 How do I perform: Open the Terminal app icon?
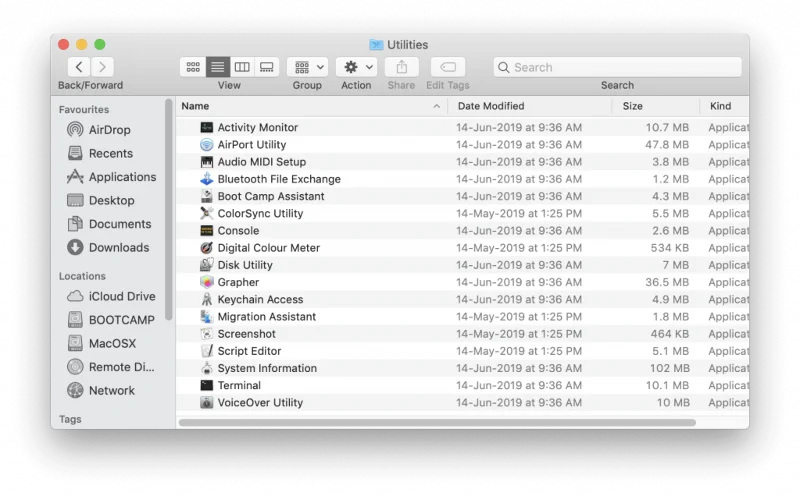(207, 385)
